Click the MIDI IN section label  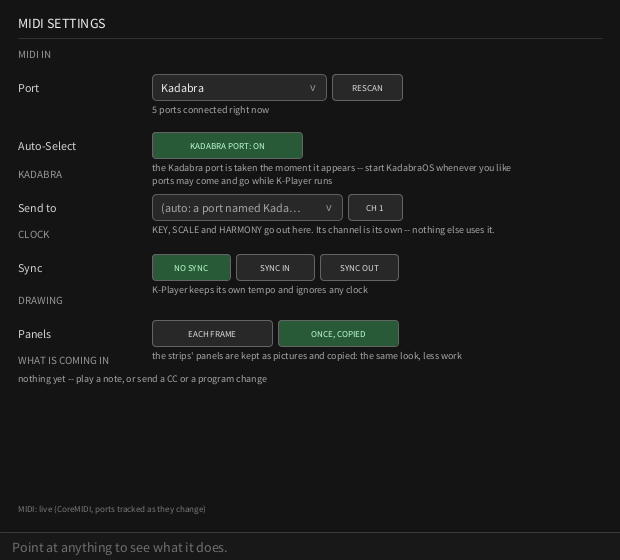pos(34,55)
